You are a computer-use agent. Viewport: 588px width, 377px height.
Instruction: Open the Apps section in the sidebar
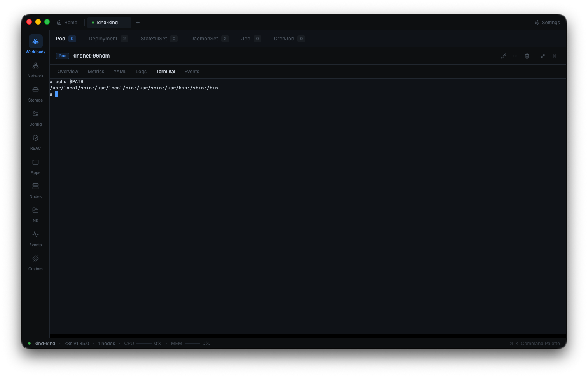pos(35,167)
